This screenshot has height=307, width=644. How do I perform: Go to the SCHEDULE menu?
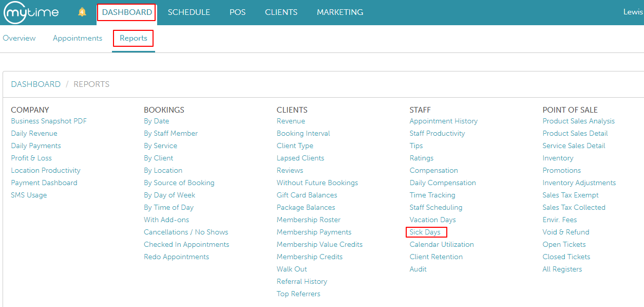point(189,12)
